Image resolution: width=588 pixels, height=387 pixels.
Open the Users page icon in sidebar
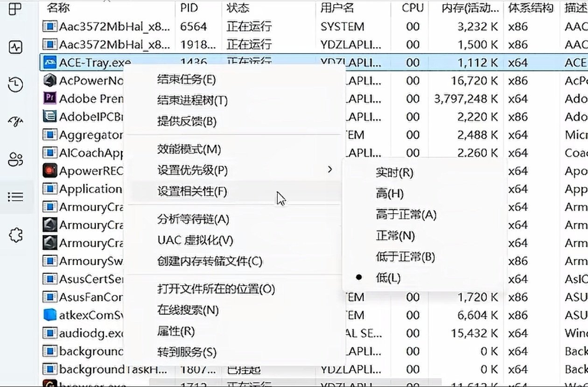[16, 159]
